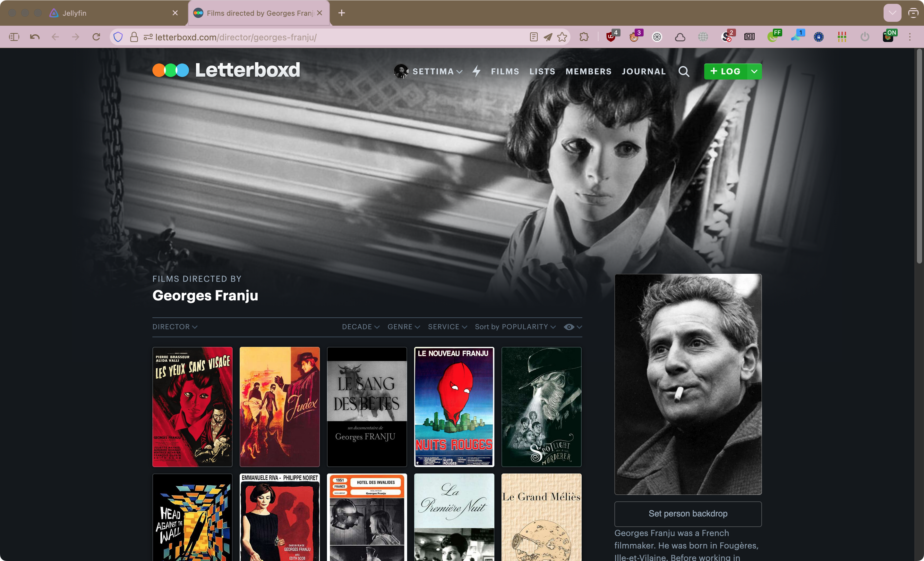Click the Letterboxd search magnifier icon
Screen dimensions: 924x561
(684, 71)
